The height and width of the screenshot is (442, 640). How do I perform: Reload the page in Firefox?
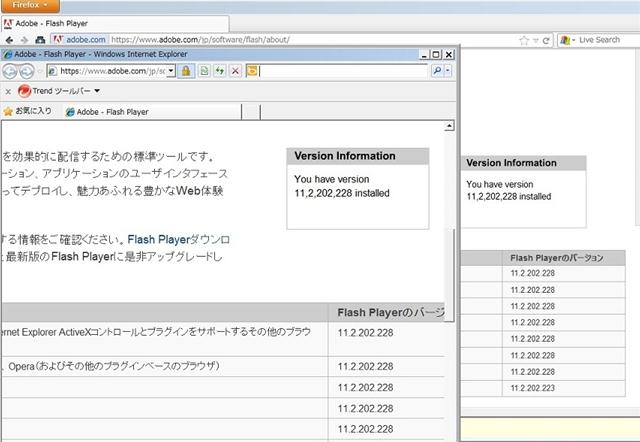point(546,40)
